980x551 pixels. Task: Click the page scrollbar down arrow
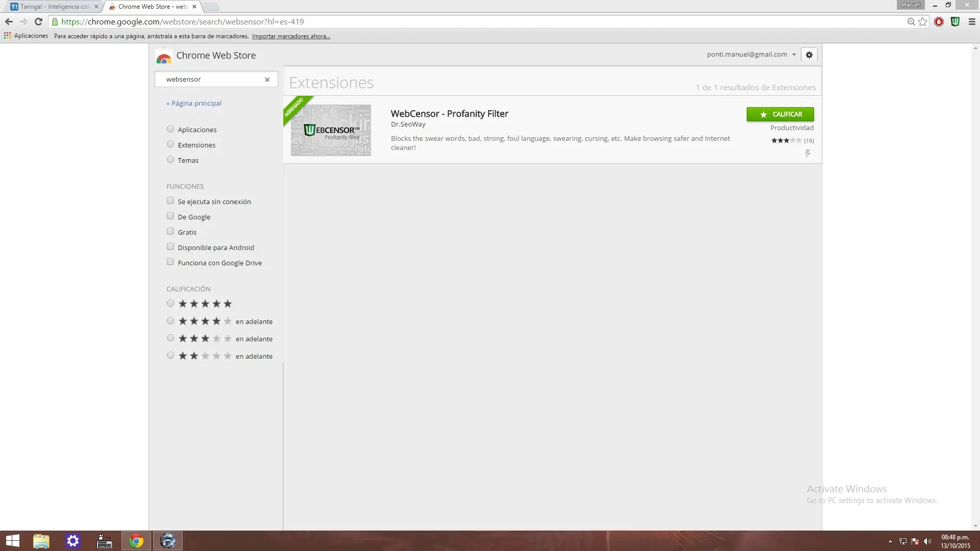[x=975, y=526]
